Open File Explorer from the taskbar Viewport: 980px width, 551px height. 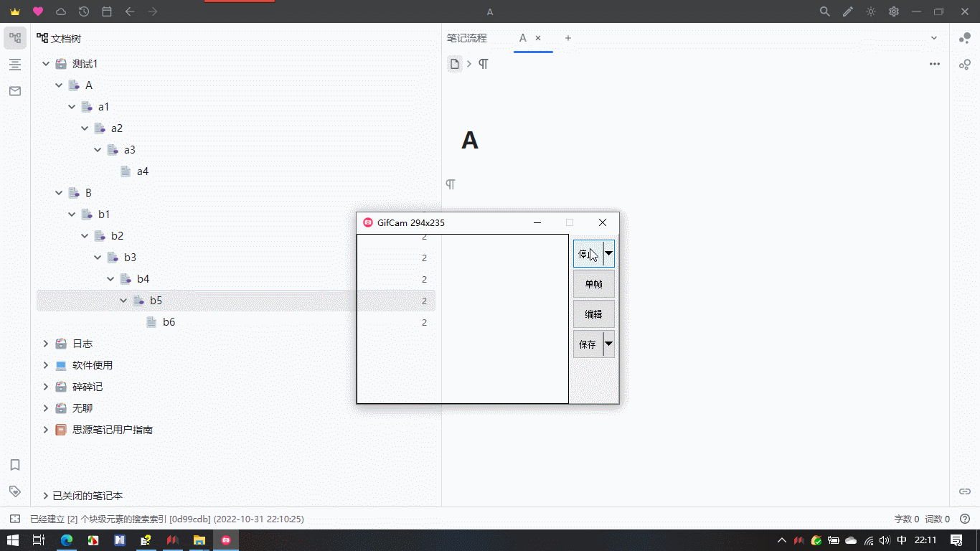tap(199, 540)
